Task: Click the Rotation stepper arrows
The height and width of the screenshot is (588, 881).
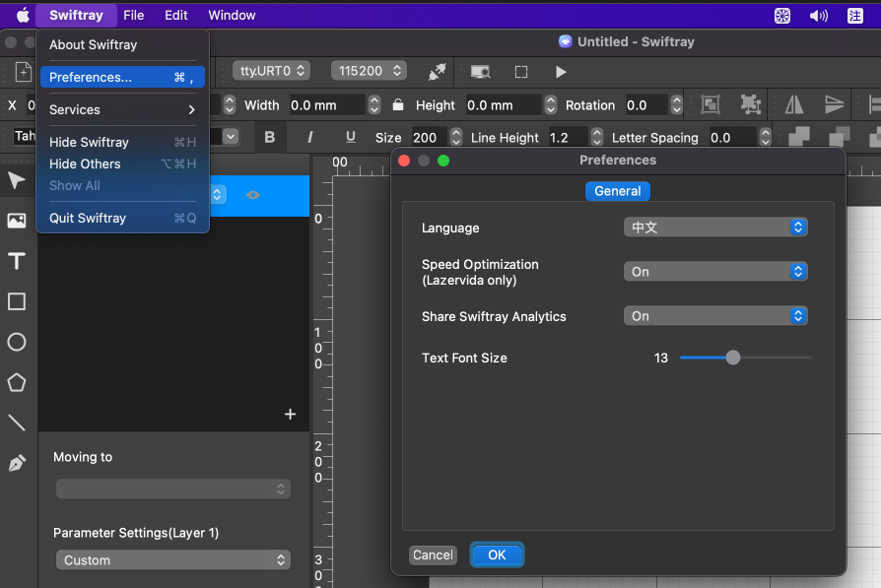Action: tap(676, 105)
